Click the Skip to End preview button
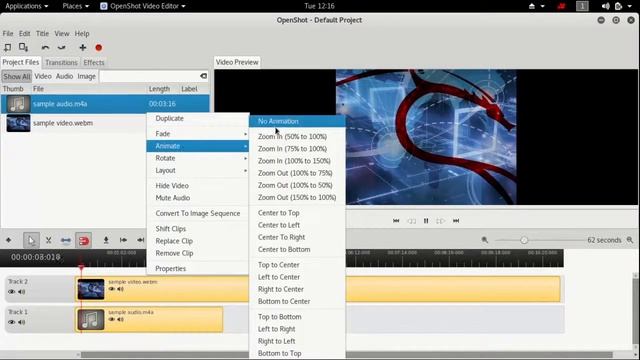This screenshot has width=640, height=360. pyautogui.click(x=456, y=221)
